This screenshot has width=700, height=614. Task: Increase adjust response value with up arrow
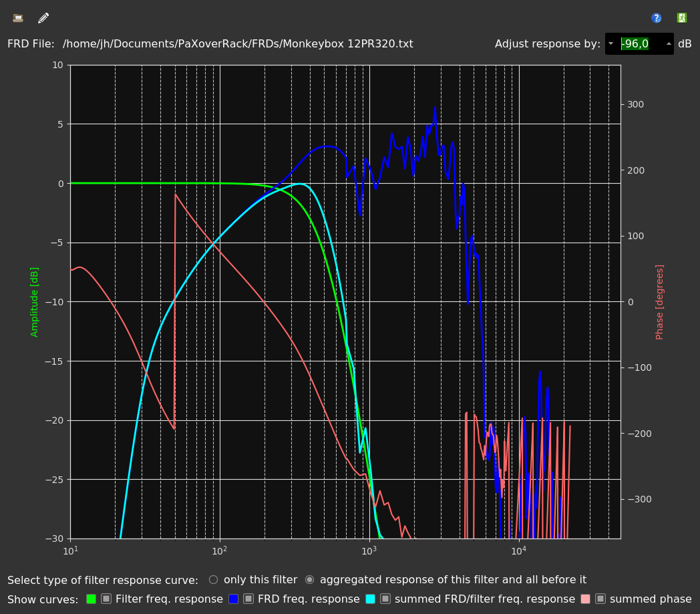(x=669, y=43)
